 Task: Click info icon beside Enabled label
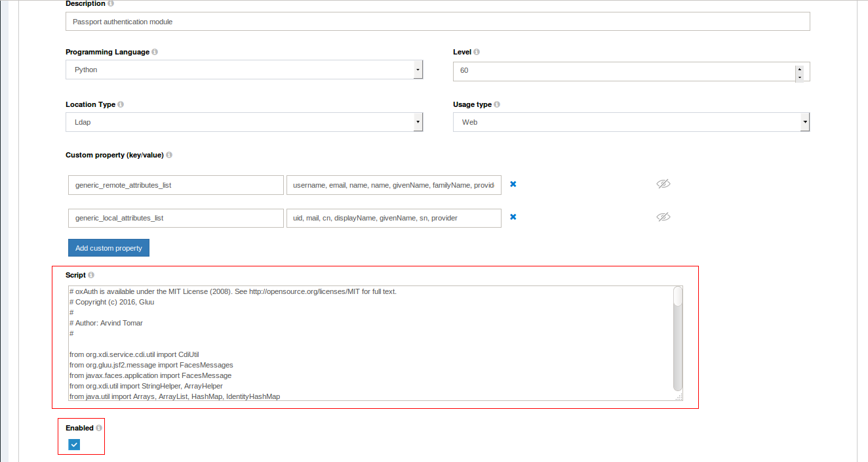tap(99, 428)
